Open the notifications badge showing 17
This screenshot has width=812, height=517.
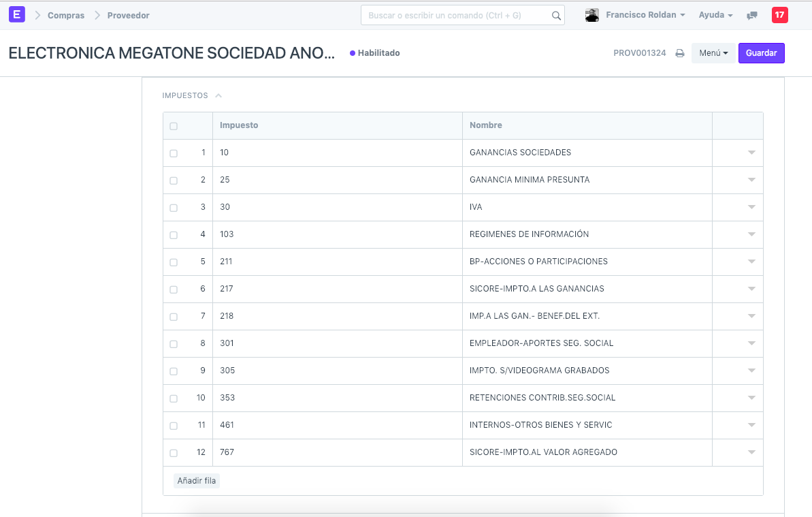779,15
